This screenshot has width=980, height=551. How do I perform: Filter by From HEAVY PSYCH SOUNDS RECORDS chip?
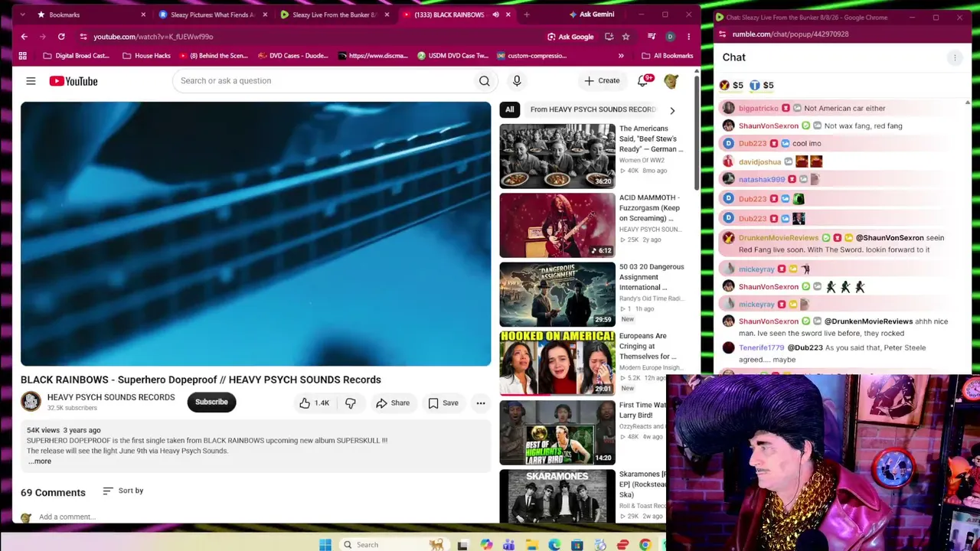tap(593, 109)
